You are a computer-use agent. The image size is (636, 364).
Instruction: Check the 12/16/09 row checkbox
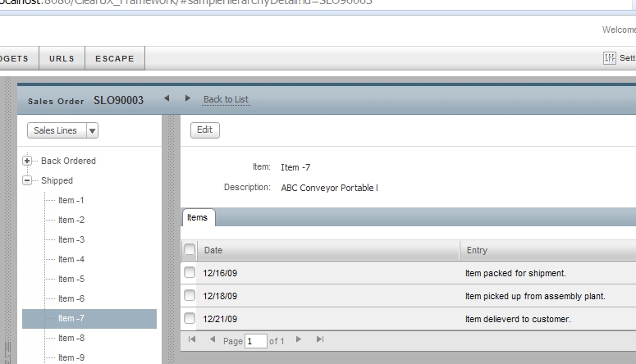pyautogui.click(x=190, y=273)
